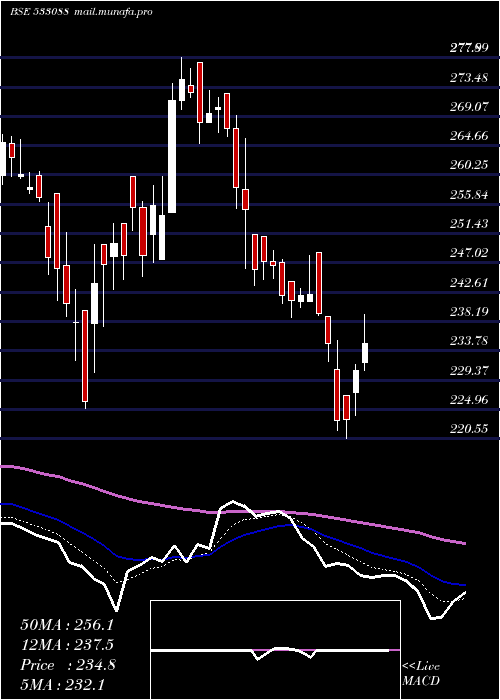Click the tallest white candlestick near 269

coord(172,156)
